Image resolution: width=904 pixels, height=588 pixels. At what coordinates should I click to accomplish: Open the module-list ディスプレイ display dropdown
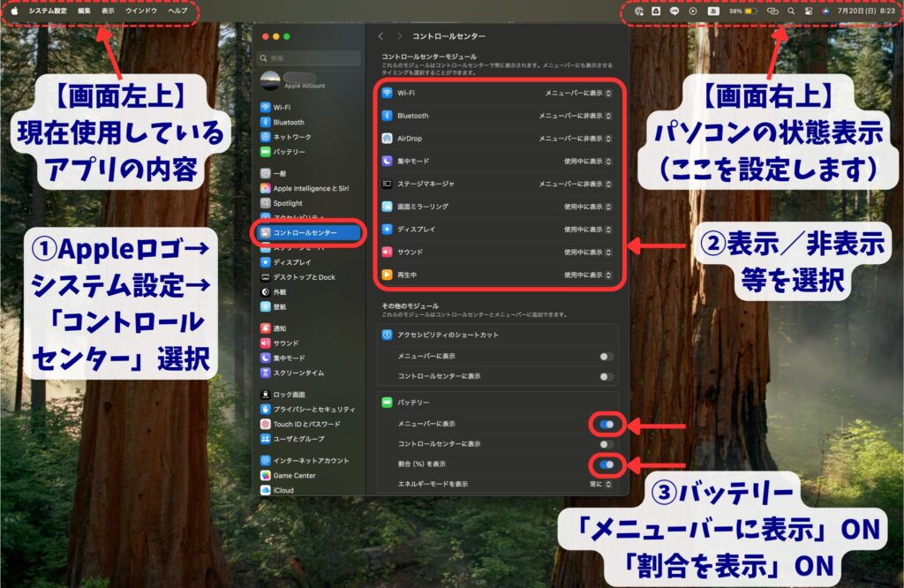tap(587, 230)
